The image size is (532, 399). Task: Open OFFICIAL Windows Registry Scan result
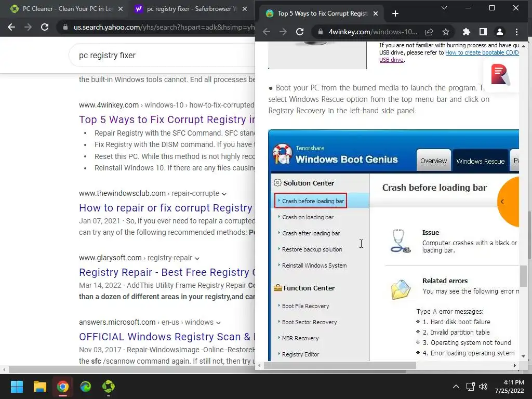167,337
